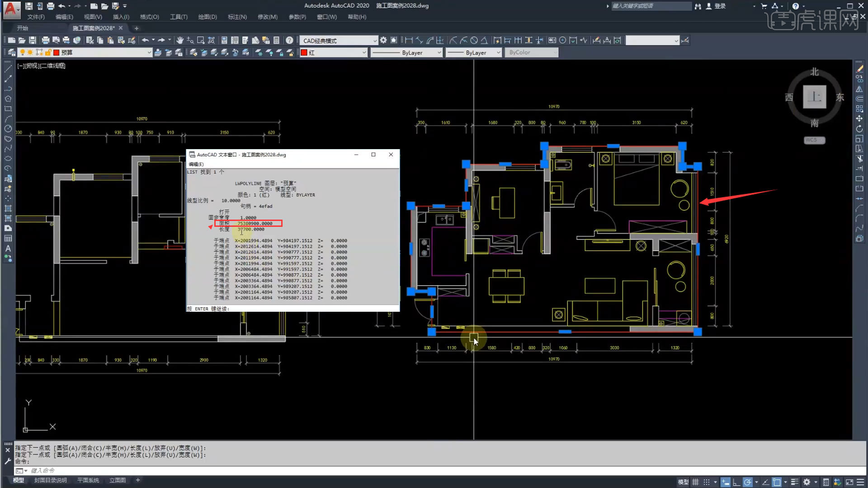This screenshot has height=488, width=868.
Task: Expand object snap settings arrow in status bar
Action: [x=785, y=482]
